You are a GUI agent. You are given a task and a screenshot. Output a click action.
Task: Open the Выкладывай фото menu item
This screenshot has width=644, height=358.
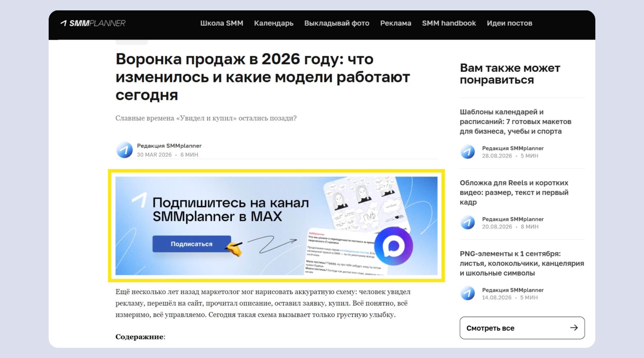pyautogui.click(x=337, y=23)
